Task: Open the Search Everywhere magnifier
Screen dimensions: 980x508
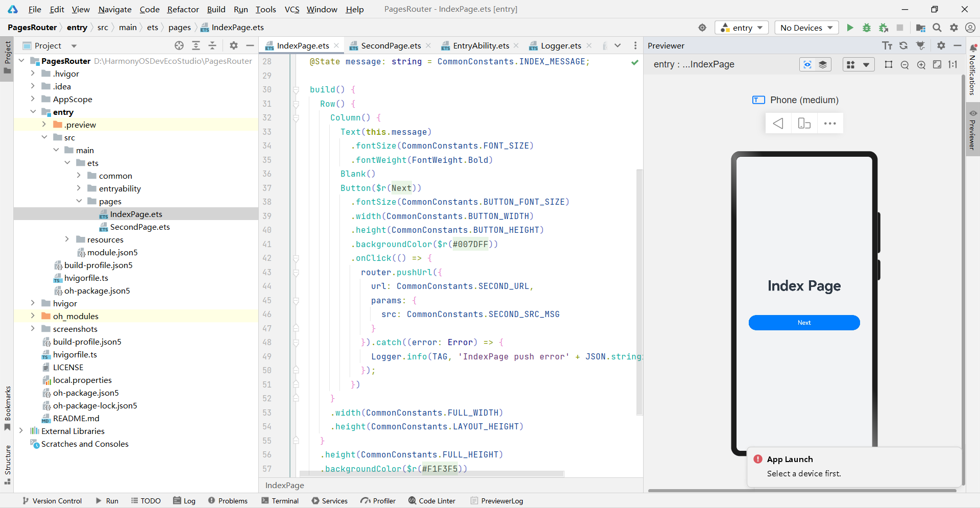Action: pyautogui.click(x=937, y=28)
